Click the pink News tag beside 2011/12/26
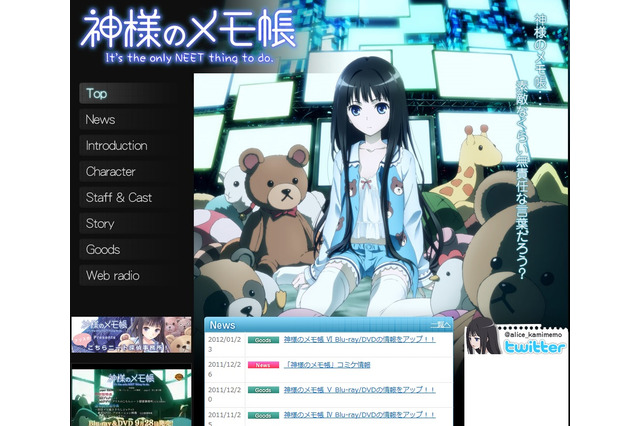The image size is (640, 426). point(263,365)
